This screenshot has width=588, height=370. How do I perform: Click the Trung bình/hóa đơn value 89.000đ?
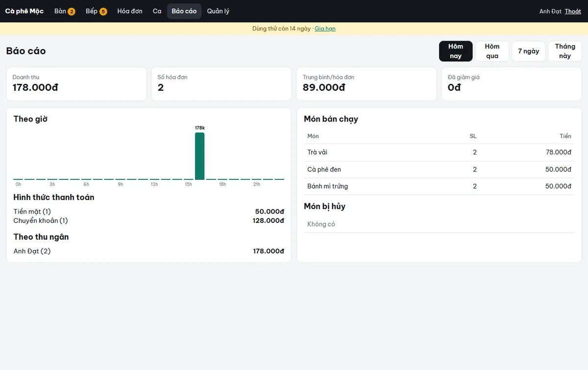click(324, 88)
